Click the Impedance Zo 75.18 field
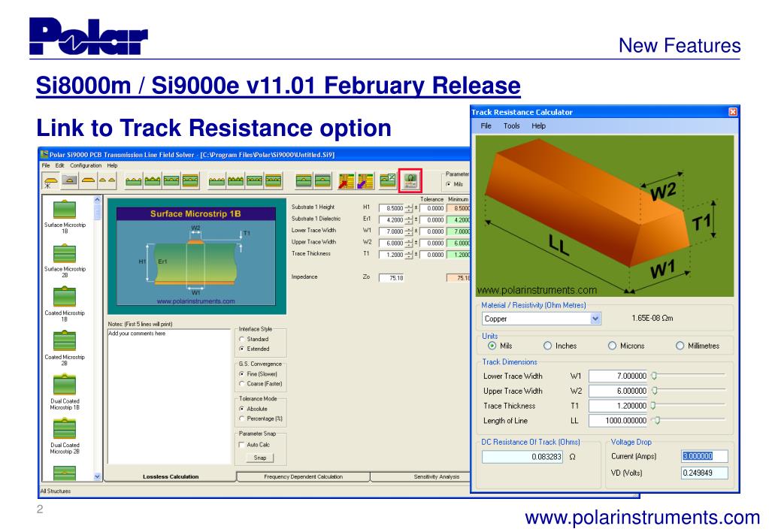Image resolution: width=769 pixels, height=532 pixels. click(x=392, y=278)
